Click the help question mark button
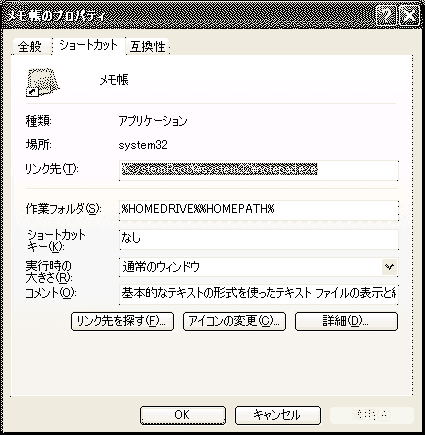This screenshot has height=435, width=425. point(385,15)
